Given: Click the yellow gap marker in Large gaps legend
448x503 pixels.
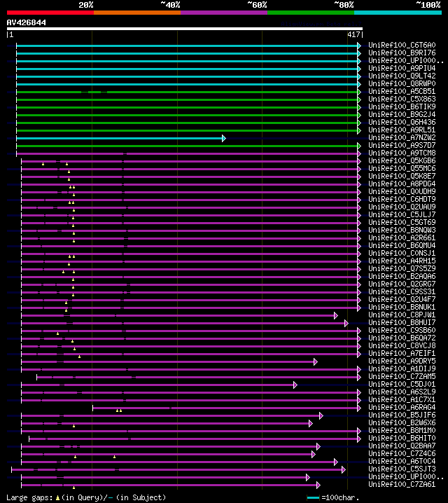Looking at the screenshot, I should click(x=57, y=498).
